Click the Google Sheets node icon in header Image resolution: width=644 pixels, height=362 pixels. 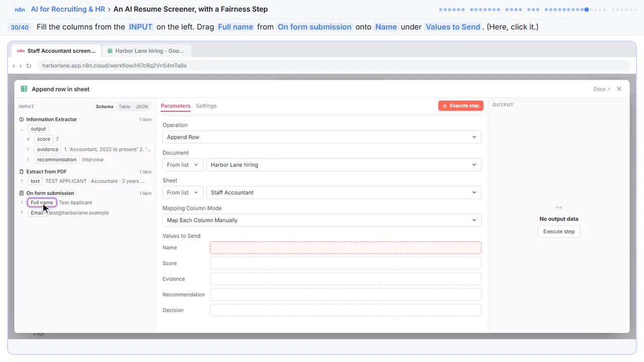coord(24,89)
